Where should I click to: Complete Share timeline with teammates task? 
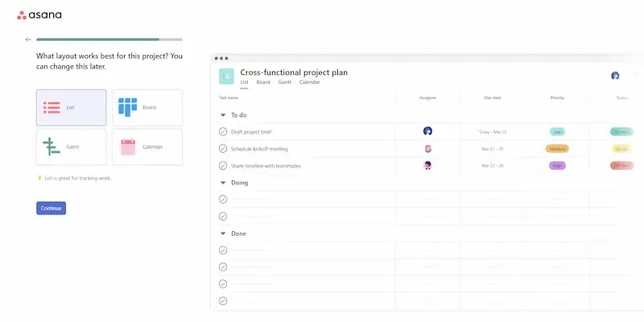(x=223, y=165)
